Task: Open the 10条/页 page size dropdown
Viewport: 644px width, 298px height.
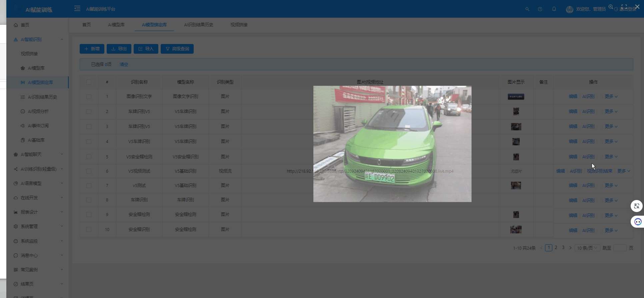Action: [587, 248]
